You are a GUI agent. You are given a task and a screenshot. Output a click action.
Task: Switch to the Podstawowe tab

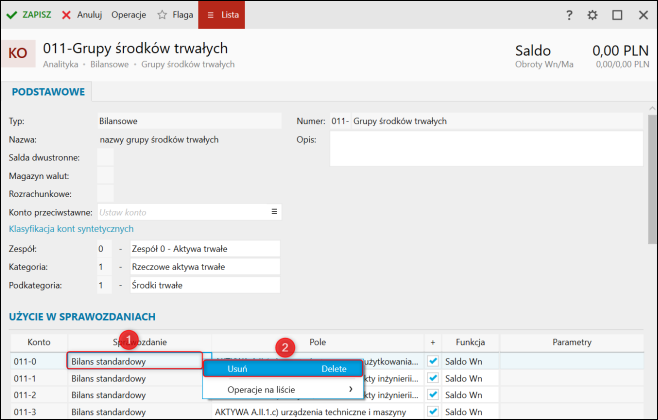pos(47,92)
